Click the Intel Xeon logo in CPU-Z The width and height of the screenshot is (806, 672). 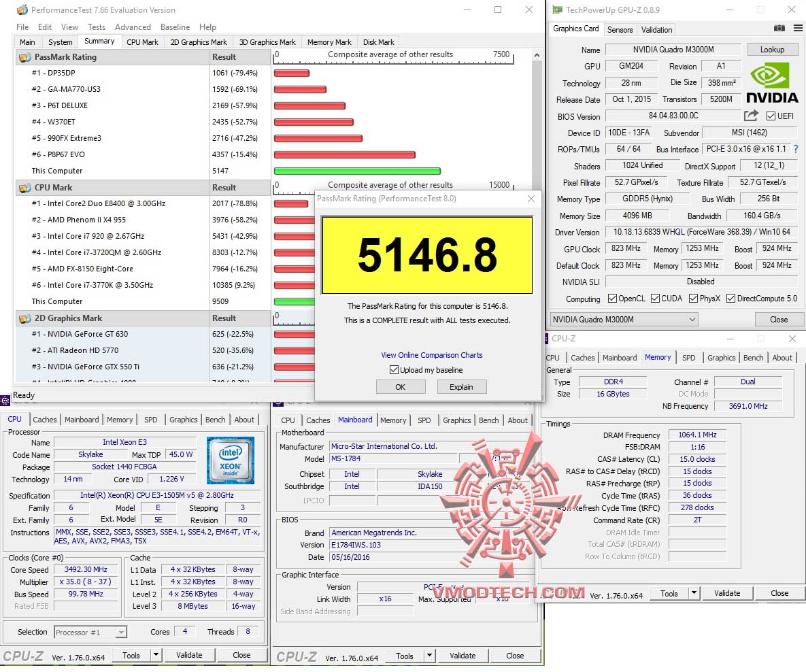tap(231, 460)
